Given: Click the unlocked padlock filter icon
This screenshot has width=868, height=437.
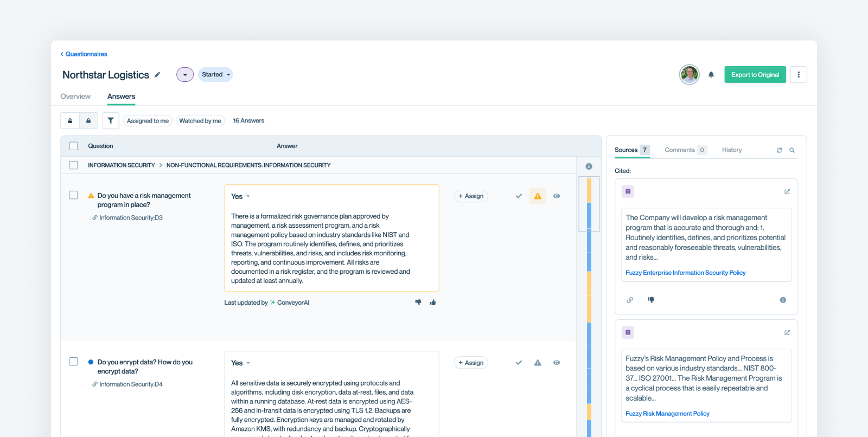Looking at the screenshot, I should tap(70, 121).
